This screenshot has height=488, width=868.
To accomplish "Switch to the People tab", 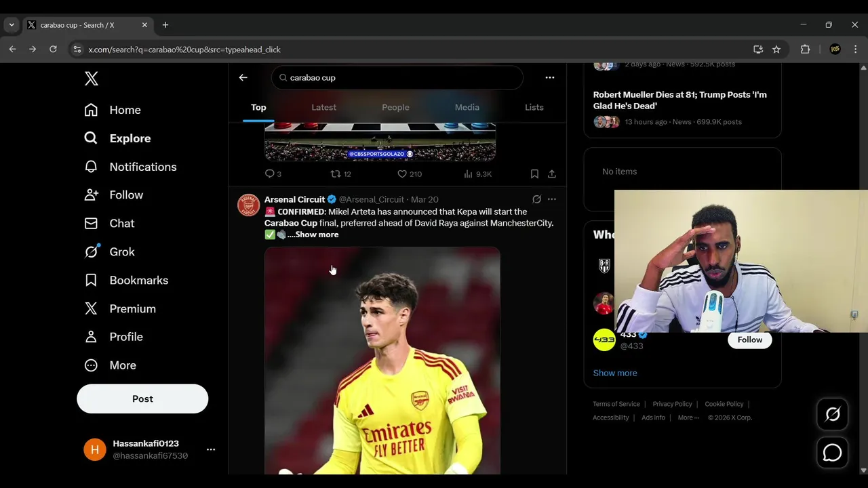I will point(395,107).
